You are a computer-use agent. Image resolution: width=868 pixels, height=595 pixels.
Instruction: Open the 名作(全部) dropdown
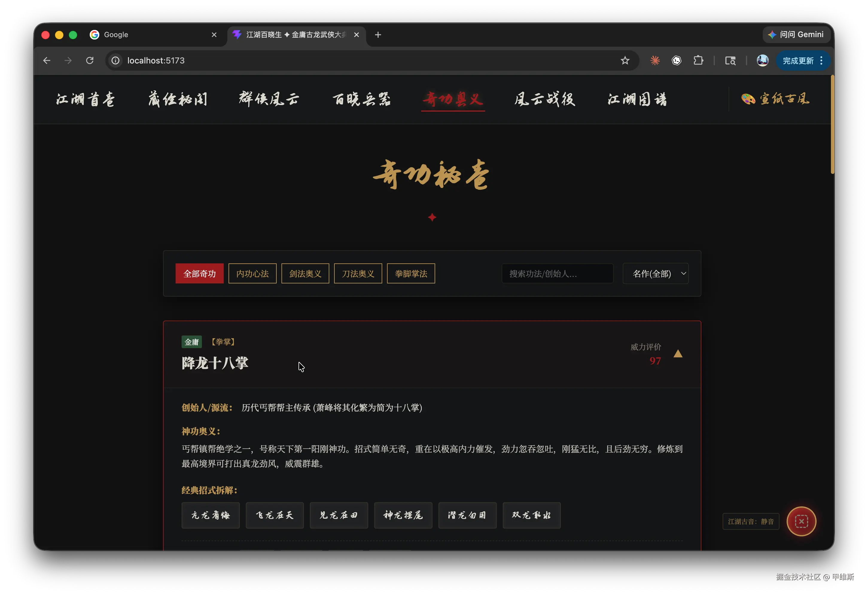(655, 274)
